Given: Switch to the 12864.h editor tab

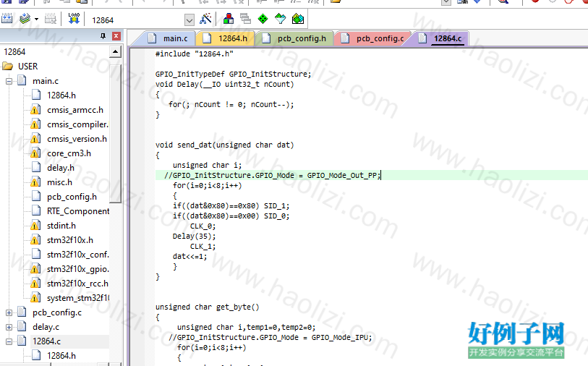Looking at the screenshot, I should pos(226,38).
